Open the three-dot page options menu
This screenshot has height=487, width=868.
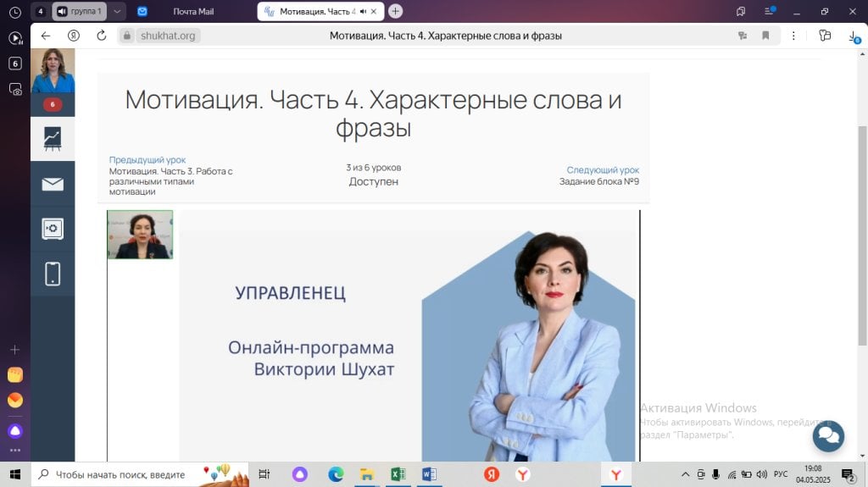coord(793,36)
